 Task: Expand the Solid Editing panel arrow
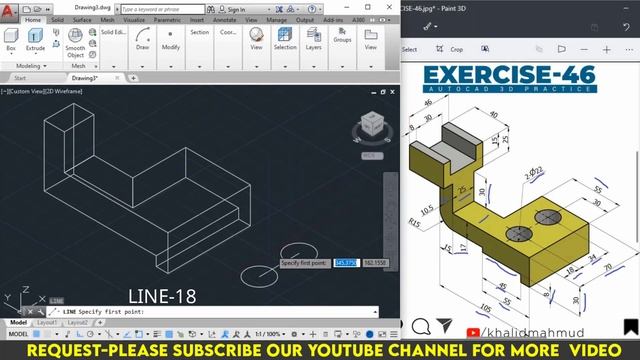[113, 67]
